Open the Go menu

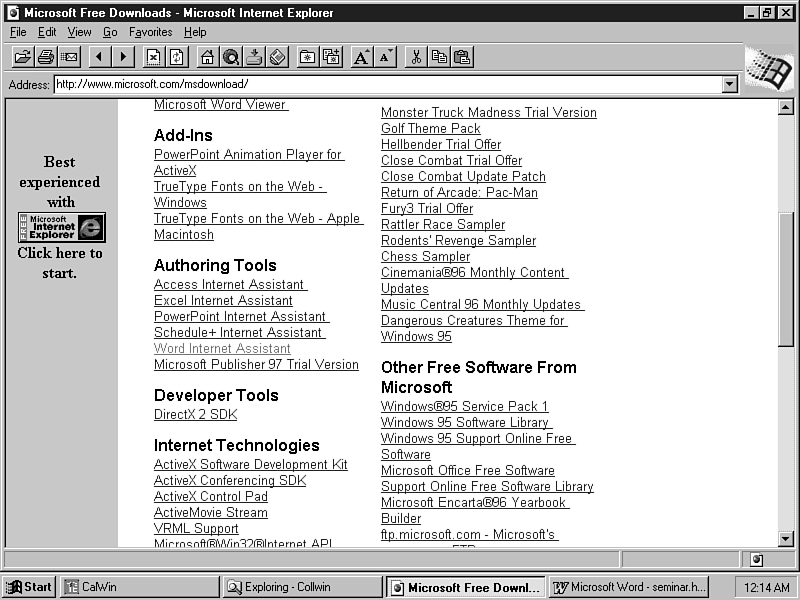110,32
